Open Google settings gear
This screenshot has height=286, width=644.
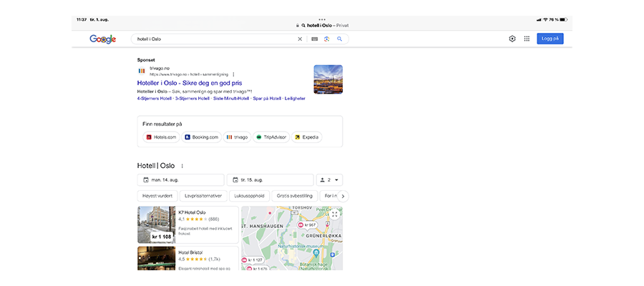click(512, 39)
